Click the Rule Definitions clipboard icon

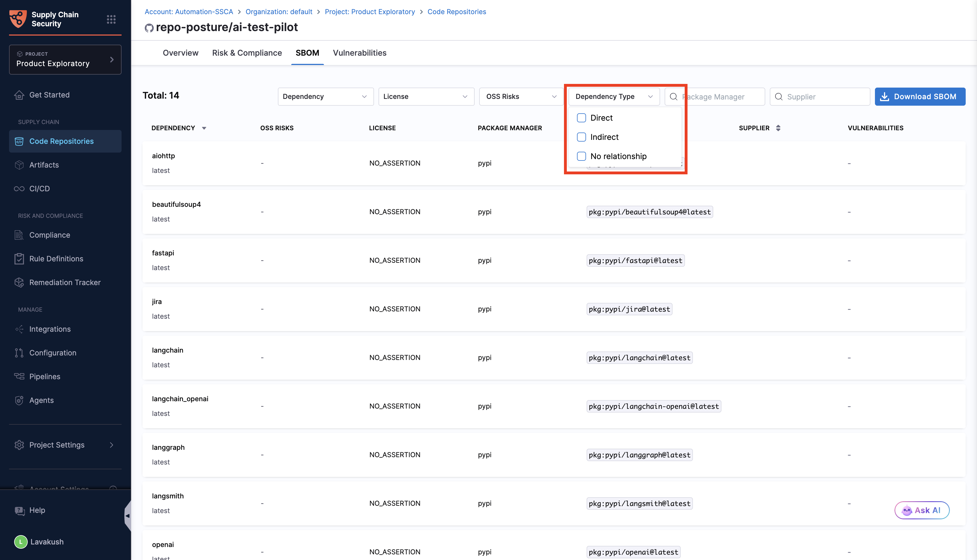pos(19,259)
